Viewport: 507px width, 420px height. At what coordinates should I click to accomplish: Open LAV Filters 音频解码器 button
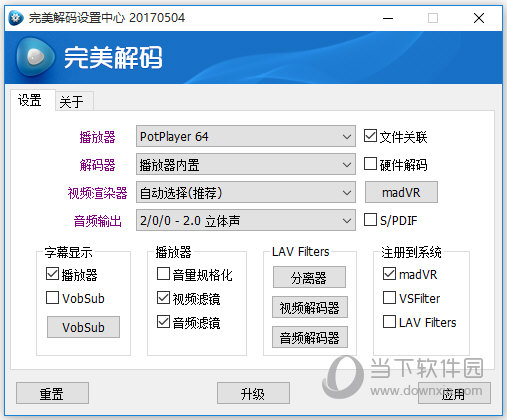click(x=310, y=337)
